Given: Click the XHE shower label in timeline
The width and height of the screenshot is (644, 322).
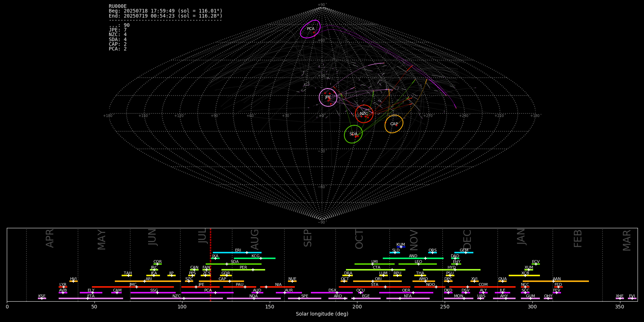Looking at the screenshot, I should 620,296.
